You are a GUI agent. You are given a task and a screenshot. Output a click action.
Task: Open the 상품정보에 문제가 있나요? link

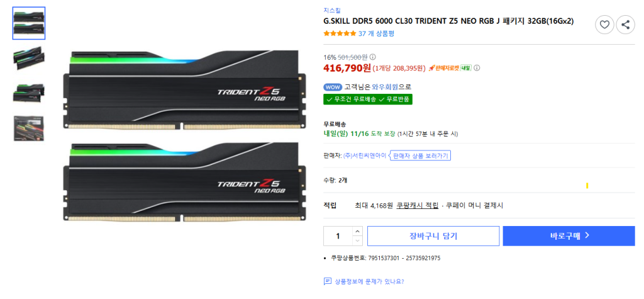coord(369,282)
